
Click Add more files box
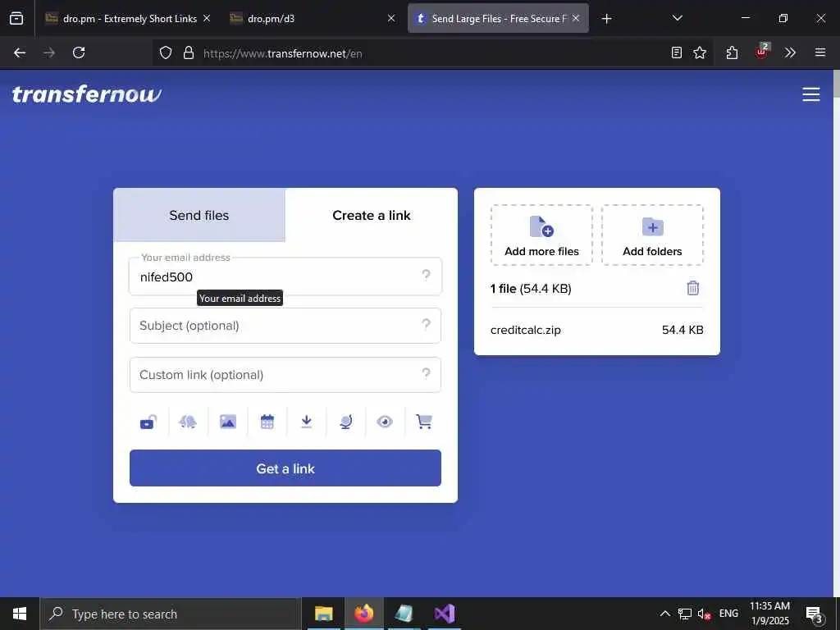[541, 235]
